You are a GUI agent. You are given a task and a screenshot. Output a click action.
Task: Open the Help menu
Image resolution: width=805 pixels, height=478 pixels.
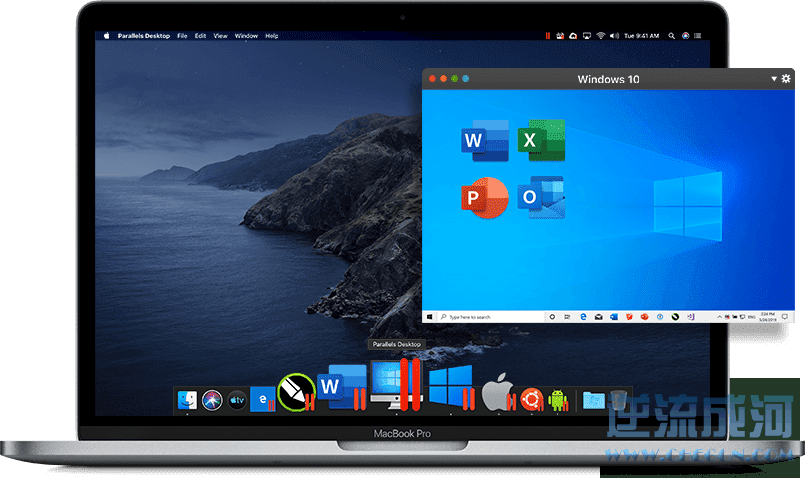coord(272,36)
